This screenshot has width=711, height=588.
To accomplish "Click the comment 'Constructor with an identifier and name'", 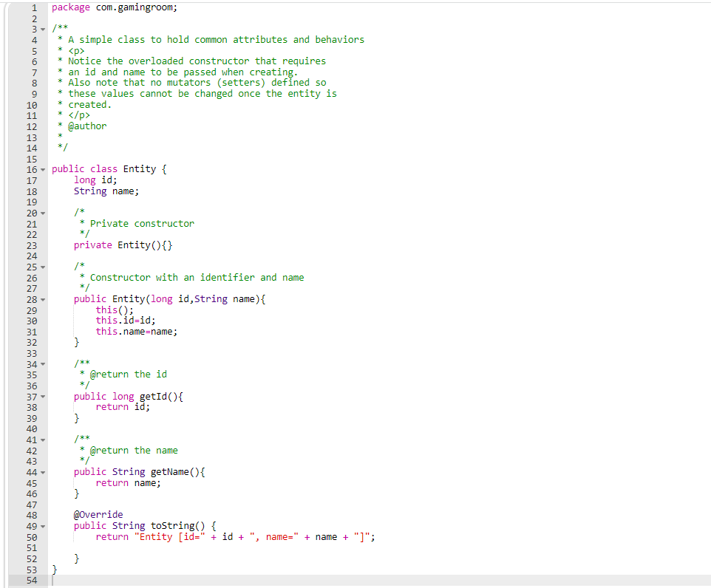I will coord(197,278).
